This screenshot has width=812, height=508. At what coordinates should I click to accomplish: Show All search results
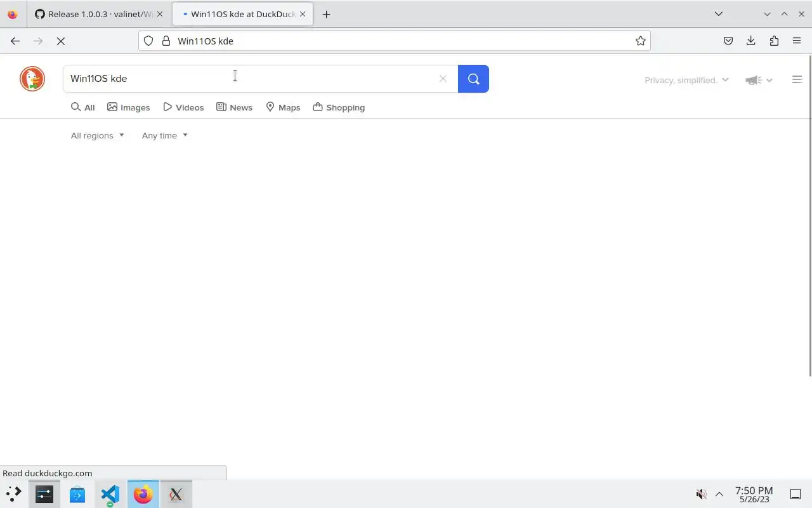(83, 107)
